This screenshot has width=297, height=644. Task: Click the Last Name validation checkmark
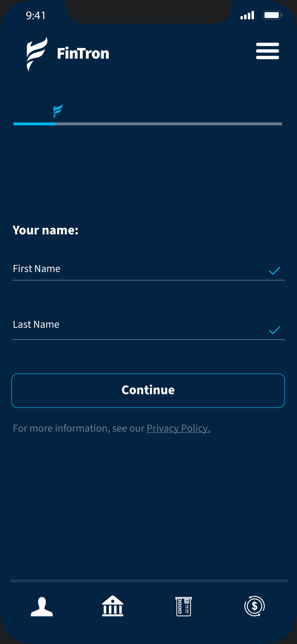[274, 330]
